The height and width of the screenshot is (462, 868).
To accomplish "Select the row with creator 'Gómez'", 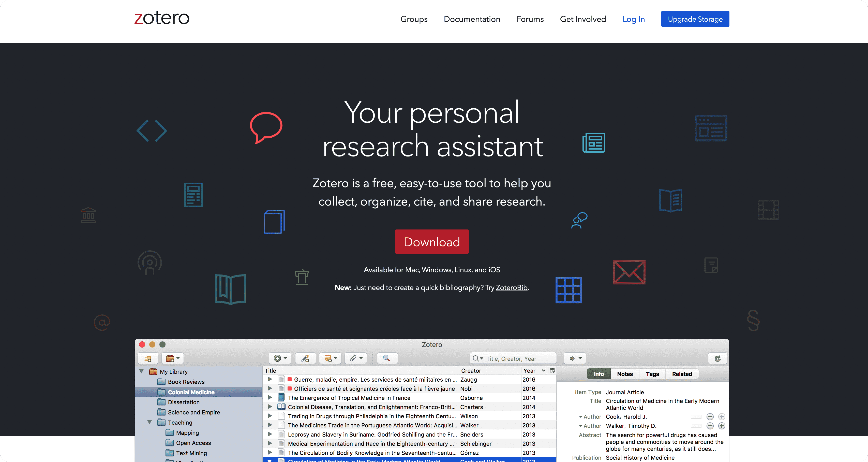I will coord(409,453).
